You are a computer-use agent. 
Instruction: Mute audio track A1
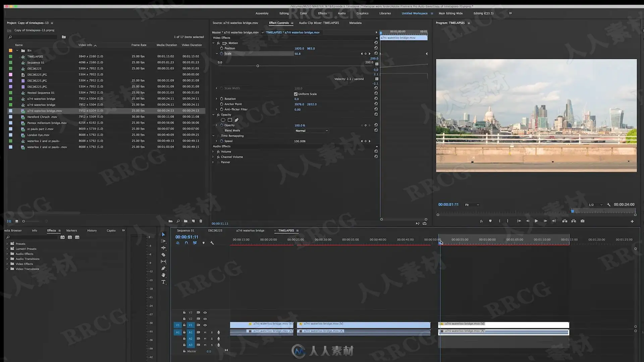coord(205,332)
